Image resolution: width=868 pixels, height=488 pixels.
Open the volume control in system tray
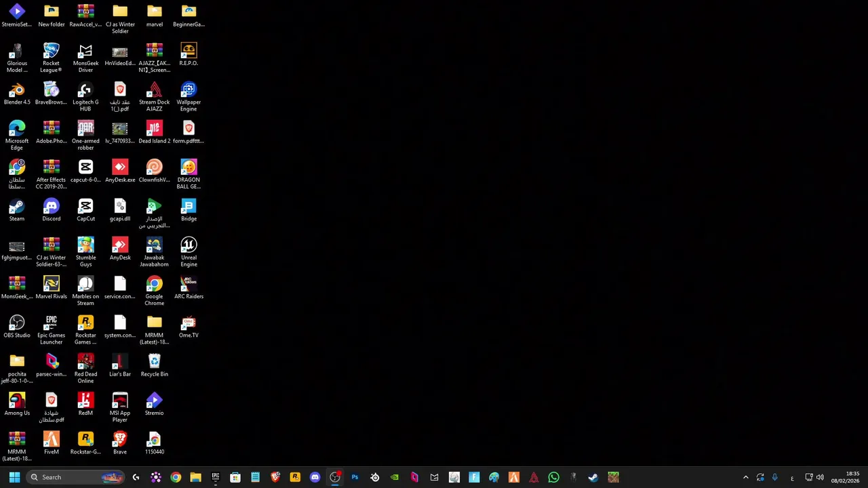coord(820,477)
